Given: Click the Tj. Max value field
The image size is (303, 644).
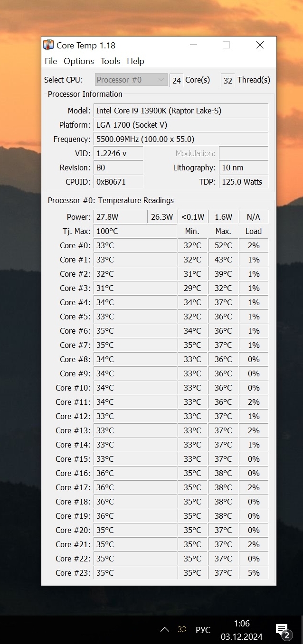Looking at the screenshot, I should point(135,231).
